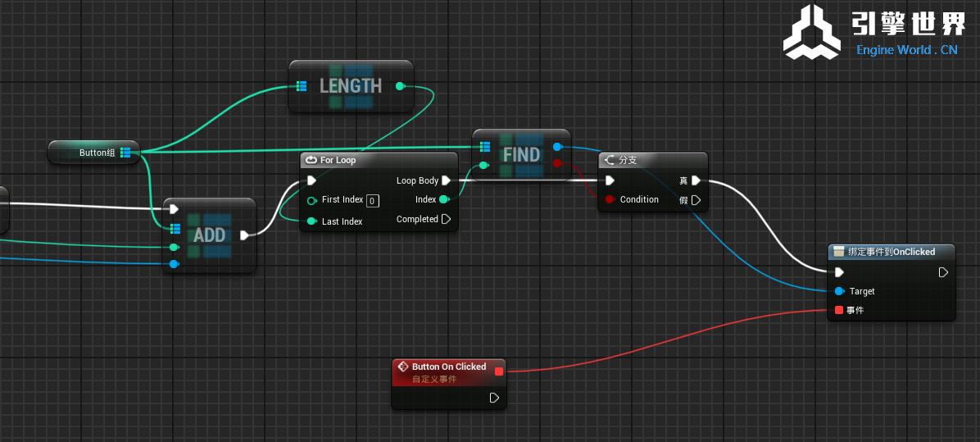The height and width of the screenshot is (442, 980).
Task: Click the For Loop Index output pin
Action: [443, 199]
